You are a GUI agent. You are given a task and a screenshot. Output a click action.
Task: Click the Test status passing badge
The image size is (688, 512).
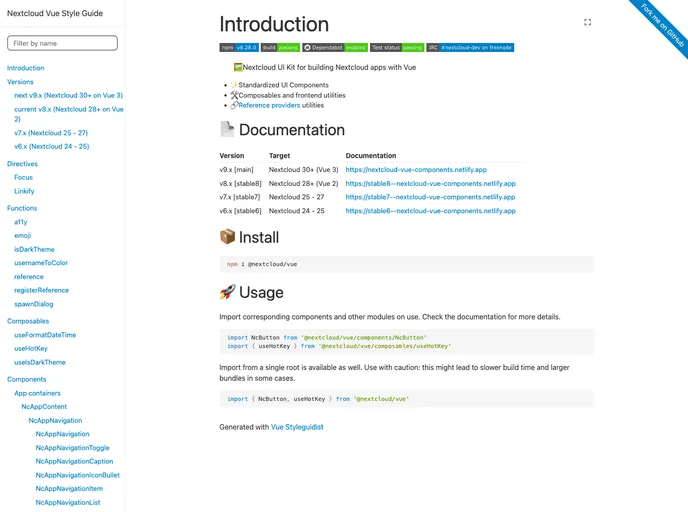click(x=397, y=47)
